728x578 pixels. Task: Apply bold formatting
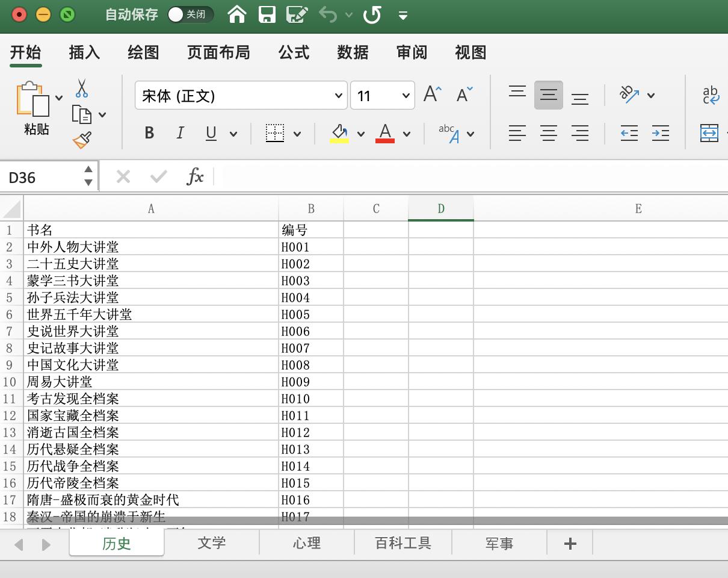pos(149,133)
